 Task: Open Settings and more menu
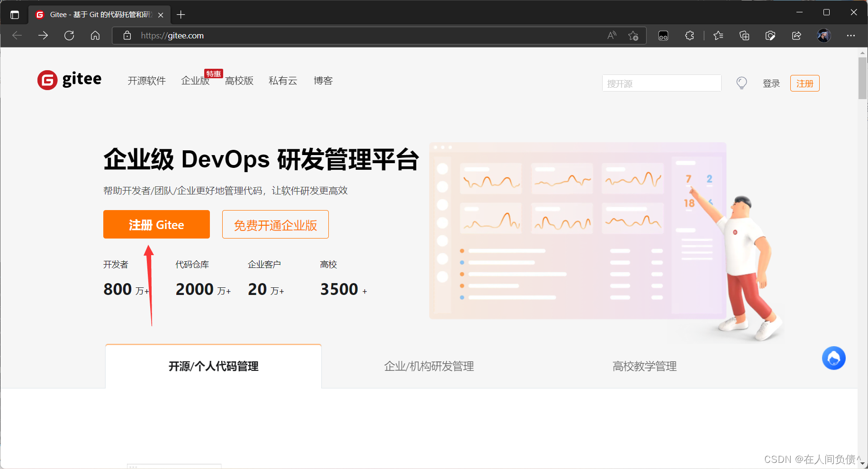pos(851,36)
